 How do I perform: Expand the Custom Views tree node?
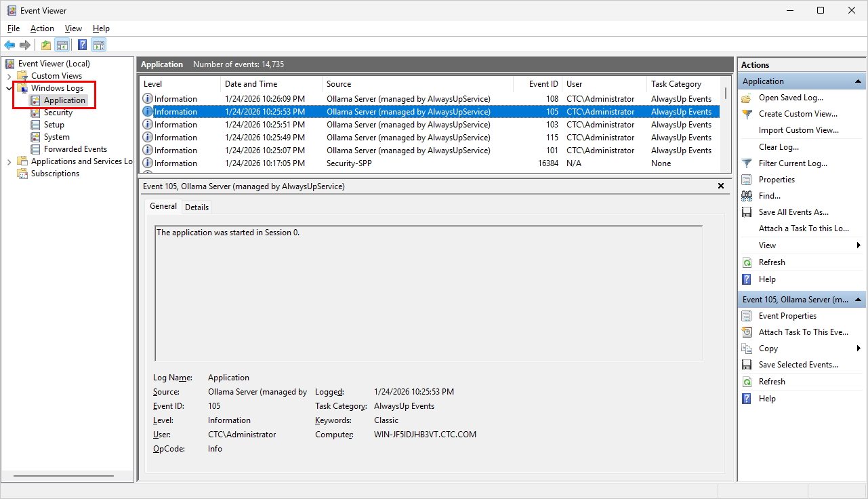pos(9,76)
